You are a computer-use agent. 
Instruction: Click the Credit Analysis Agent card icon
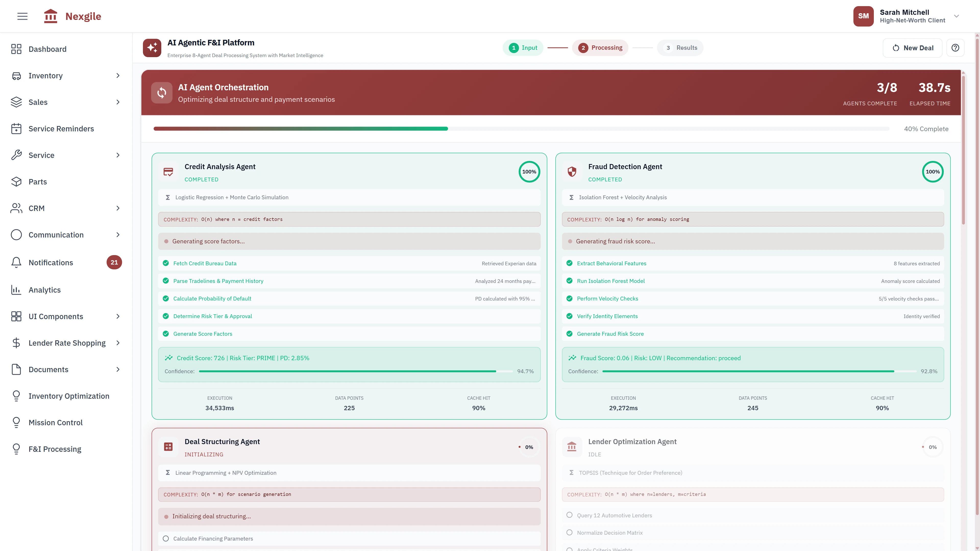pos(168,171)
